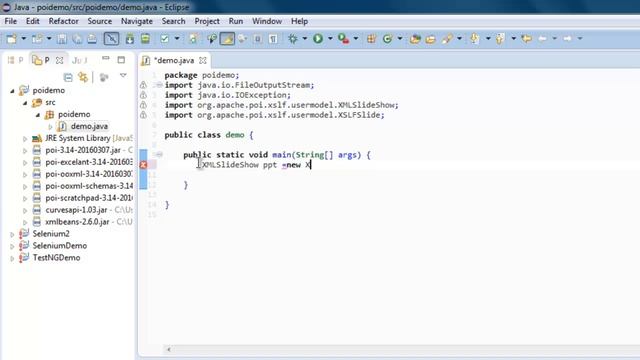Switch to the JUnit view tab

pyautogui.click(x=80, y=60)
